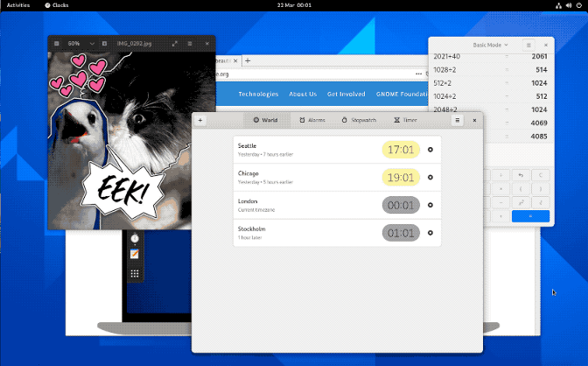Expand the Basic Mode dropdown in Calculator
The image size is (588, 366).
pos(490,45)
